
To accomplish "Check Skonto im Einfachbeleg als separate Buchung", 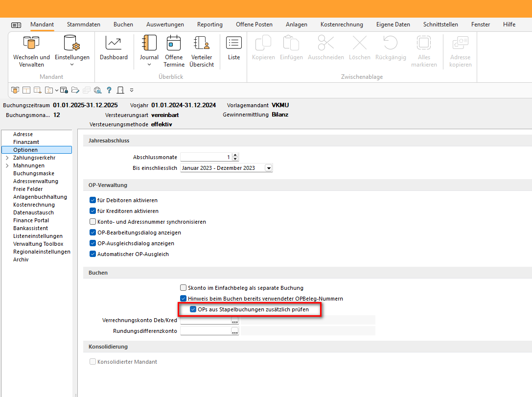I will click(x=184, y=288).
